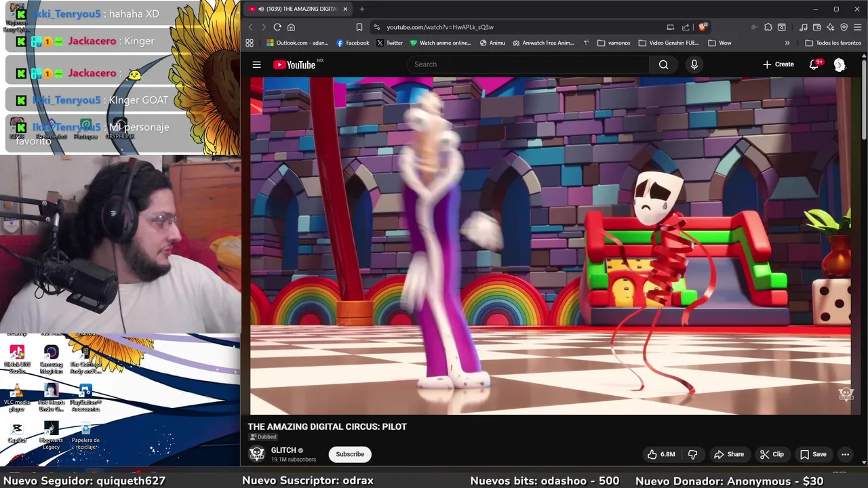Viewport: 868px width, 488px height.
Task: Click the Dubbed label under title
Action: 263,437
